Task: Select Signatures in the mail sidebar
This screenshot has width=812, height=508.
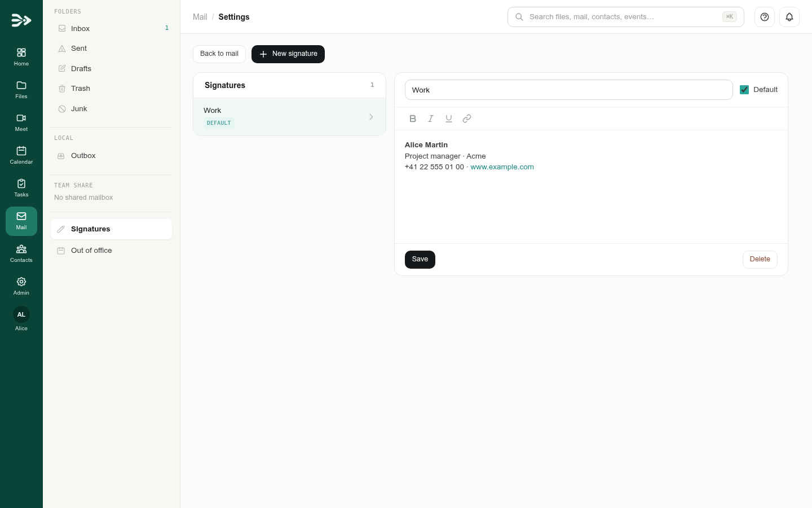Action: [x=112, y=229]
